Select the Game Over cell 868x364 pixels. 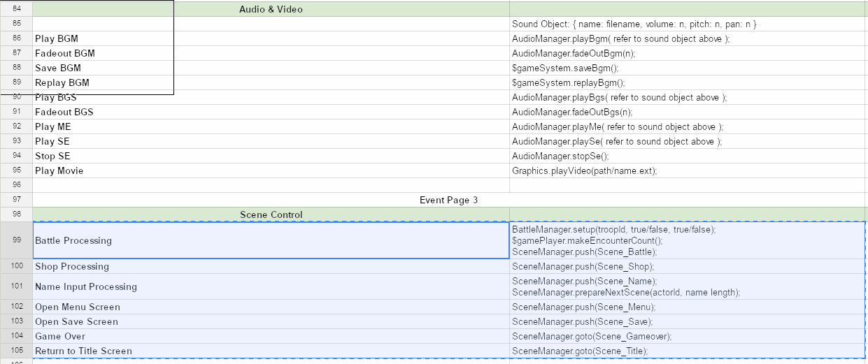271,336
